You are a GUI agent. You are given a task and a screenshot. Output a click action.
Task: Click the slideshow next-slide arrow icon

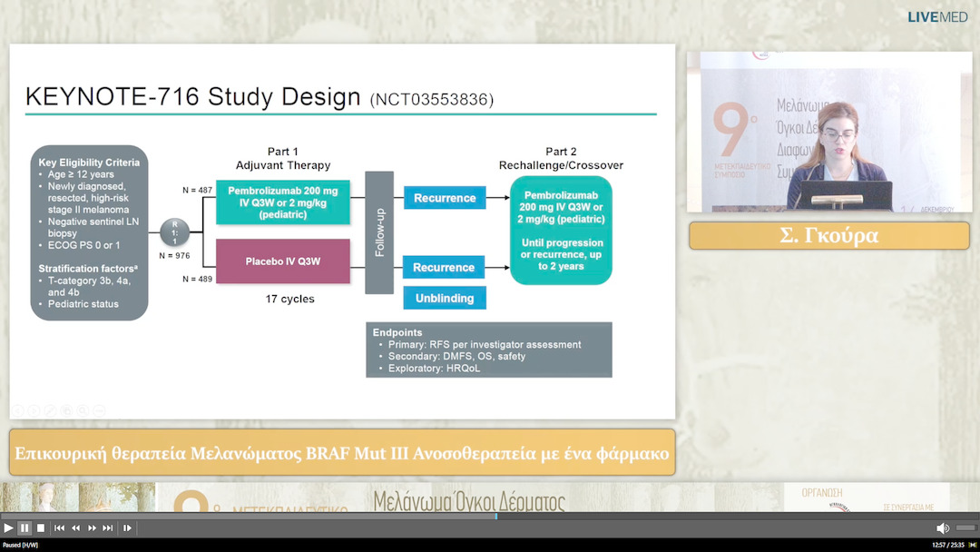pos(34,410)
